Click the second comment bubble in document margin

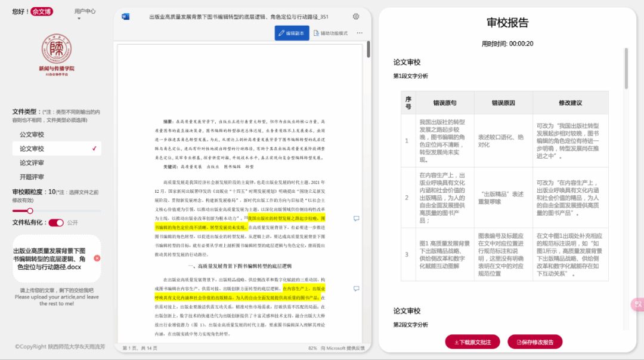click(x=357, y=288)
